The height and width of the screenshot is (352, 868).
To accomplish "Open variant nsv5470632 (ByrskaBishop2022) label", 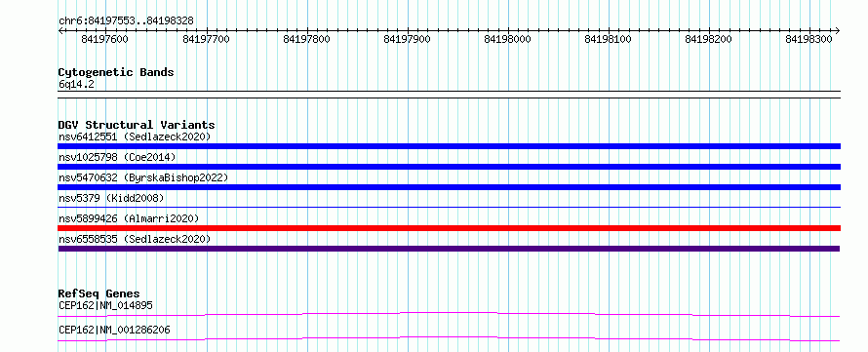I will [143, 177].
